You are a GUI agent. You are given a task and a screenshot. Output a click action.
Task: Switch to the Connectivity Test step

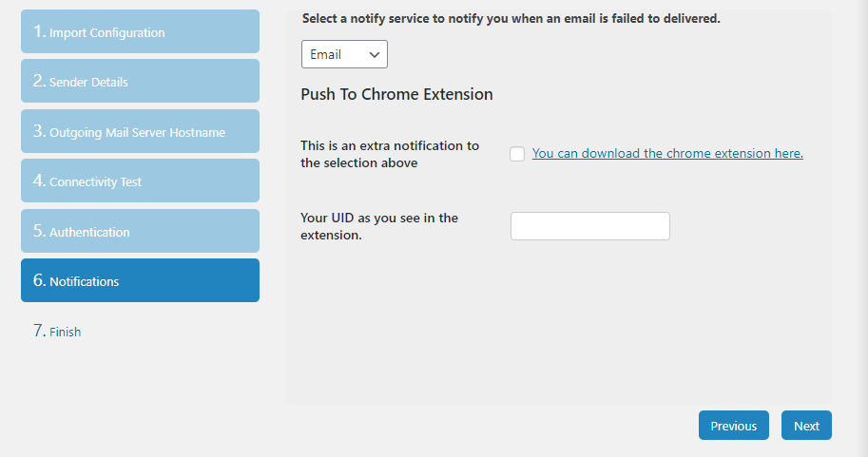[140, 181]
